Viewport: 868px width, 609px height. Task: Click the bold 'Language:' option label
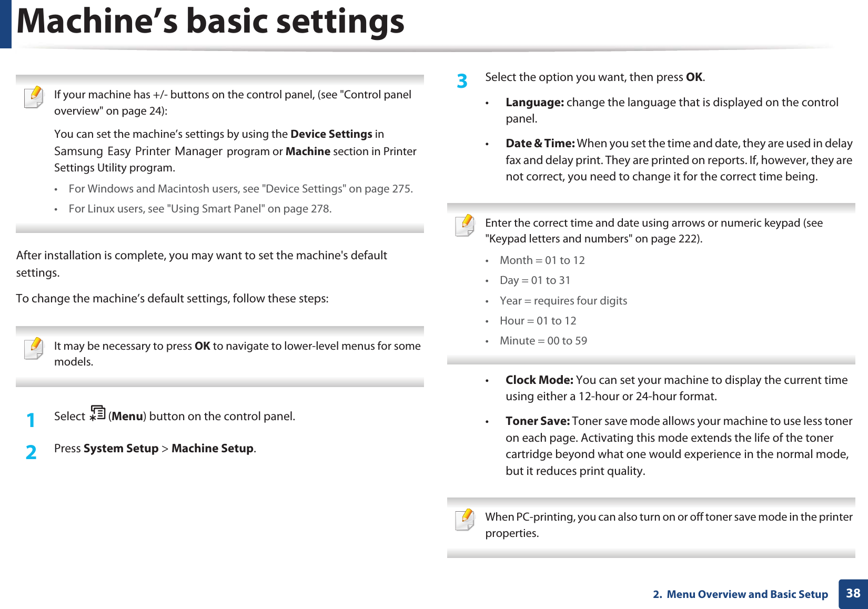(x=534, y=103)
